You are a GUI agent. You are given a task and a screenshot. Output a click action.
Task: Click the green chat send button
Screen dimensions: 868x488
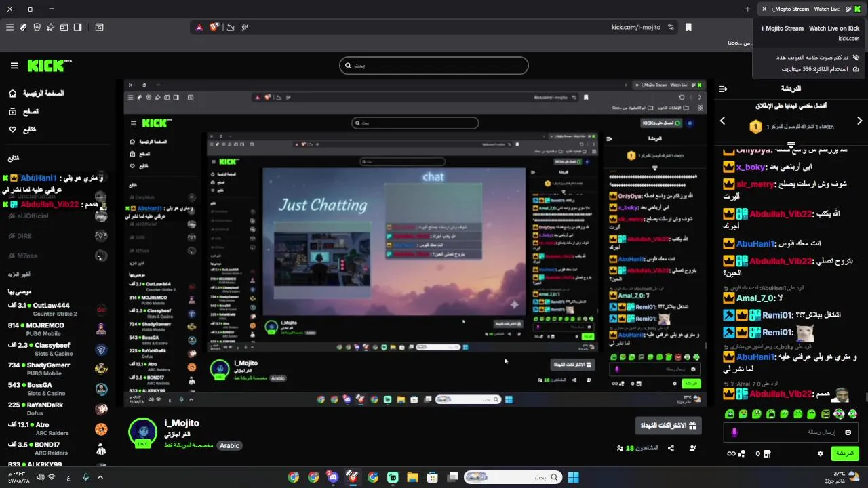(844, 453)
